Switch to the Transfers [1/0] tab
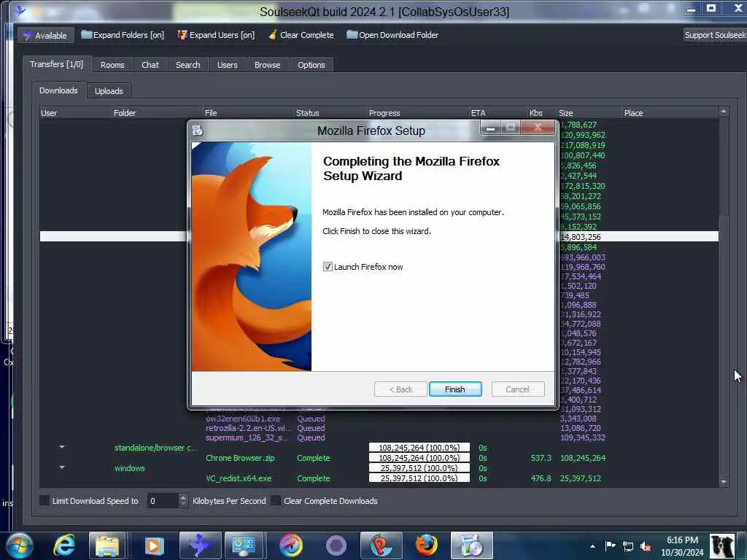Screen dimensions: 747x560 coord(56,64)
